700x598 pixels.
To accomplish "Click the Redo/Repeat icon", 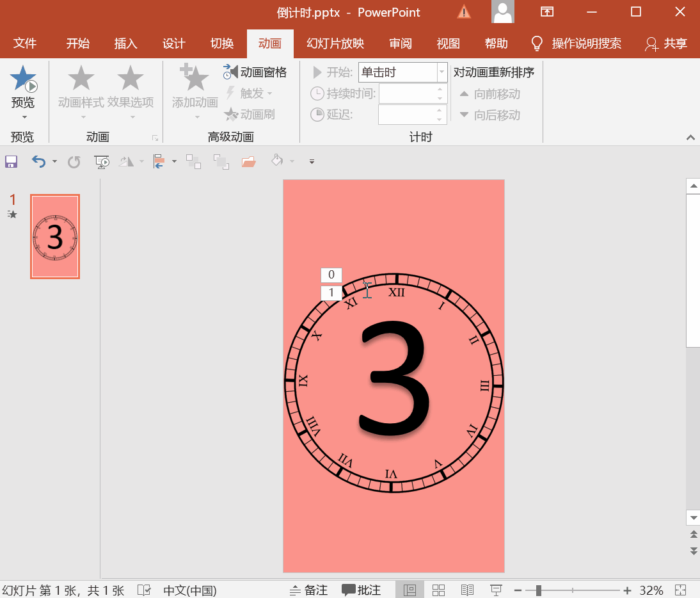I will coord(74,162).
